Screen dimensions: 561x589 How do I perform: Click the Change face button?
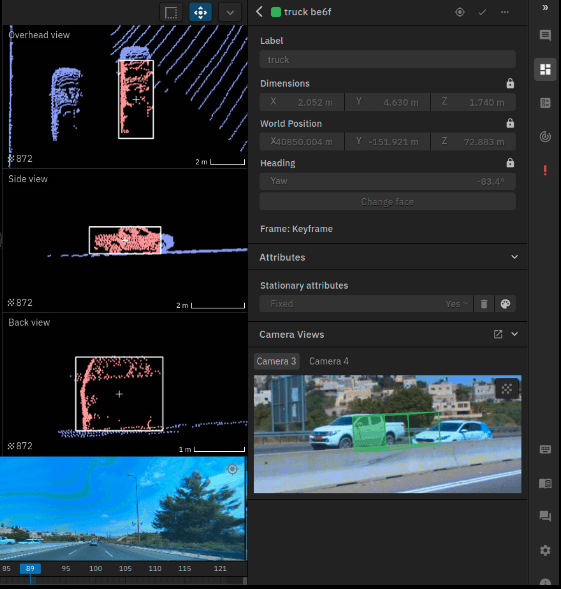(387, 202)
